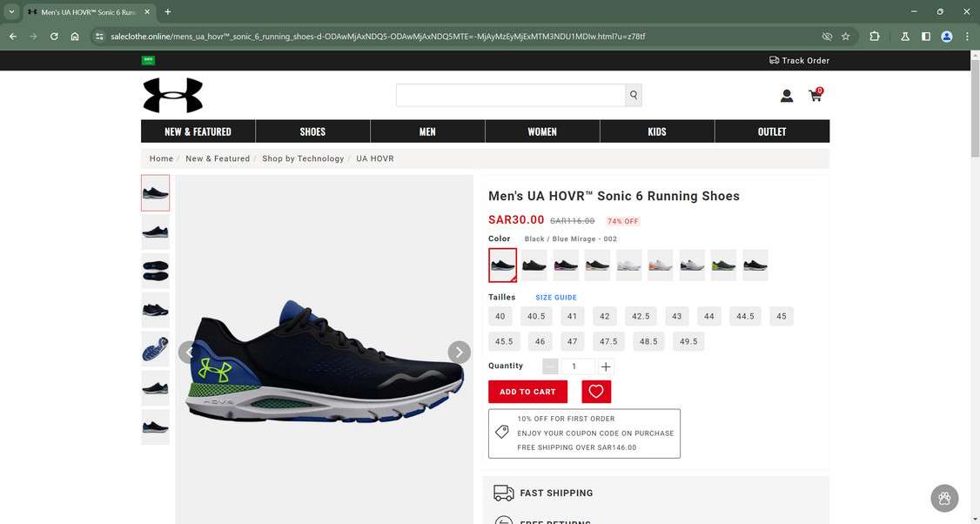Open the paw chat widget icon
This screenshot has width=980, height=524.
(944, 499)
